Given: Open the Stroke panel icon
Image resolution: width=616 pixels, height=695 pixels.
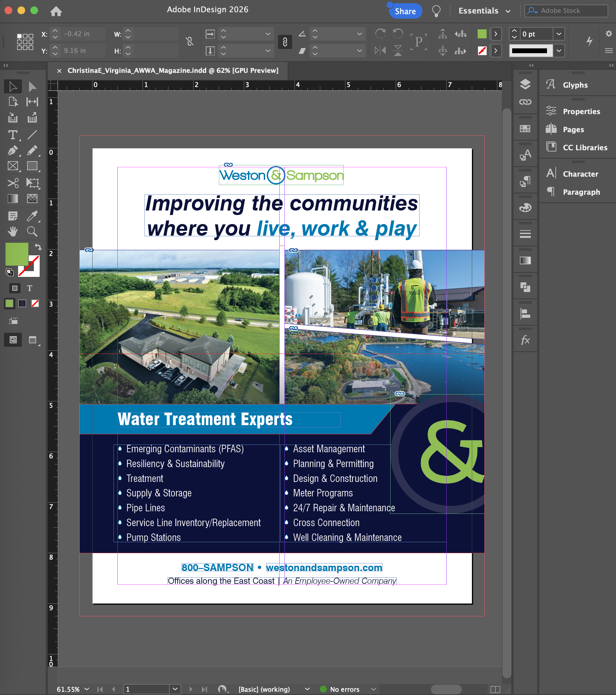Looking at the screenshot, I should (525, 234).
